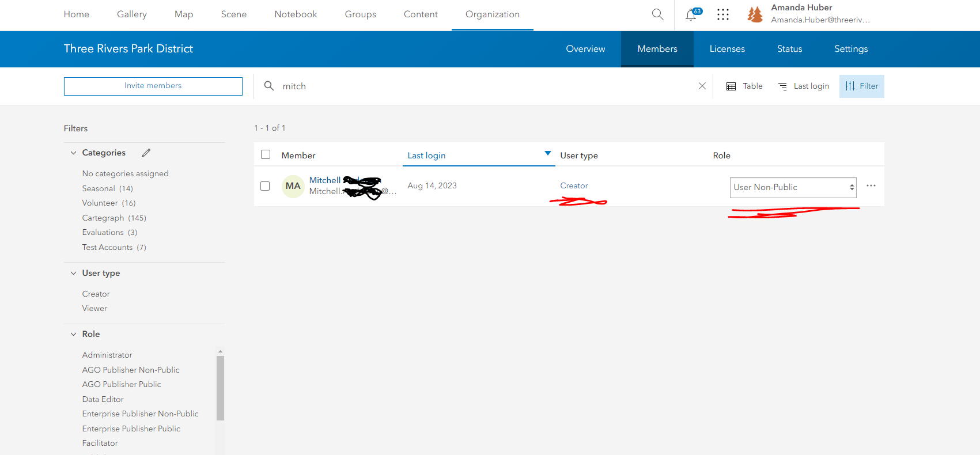Filter role by AGO Publisher Public
Screen dimensions: 980x455
pyautogui.click(x=122, y=384)
